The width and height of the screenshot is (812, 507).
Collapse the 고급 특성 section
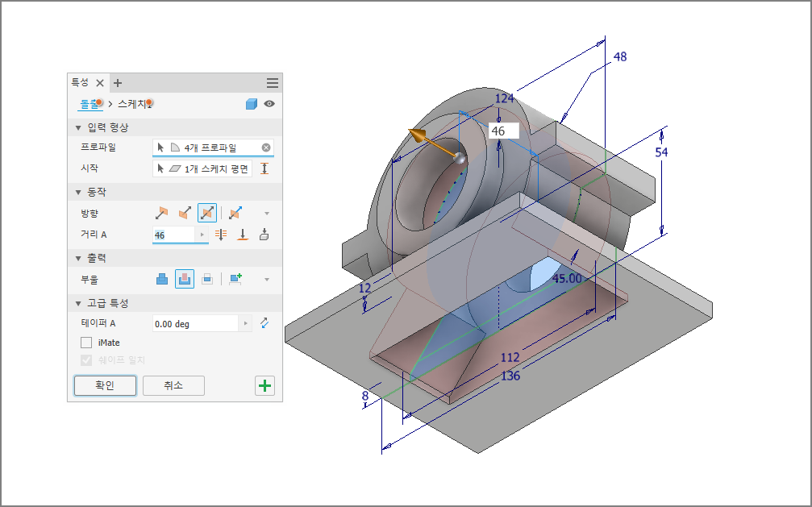click(78, 304)
